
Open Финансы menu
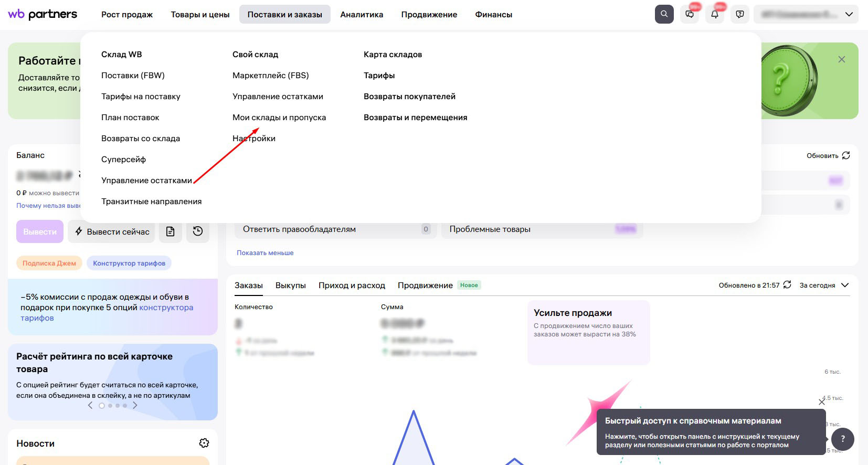point(494,15)
